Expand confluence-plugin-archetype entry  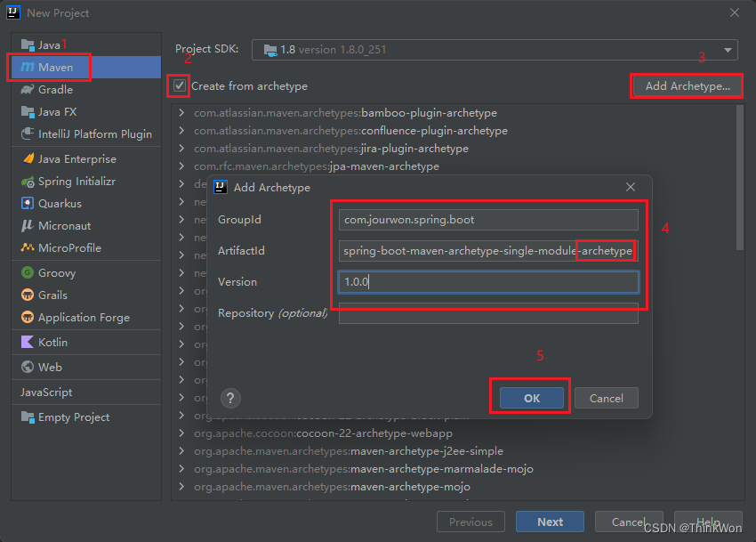pyautogui.click(x=181, y=130)
